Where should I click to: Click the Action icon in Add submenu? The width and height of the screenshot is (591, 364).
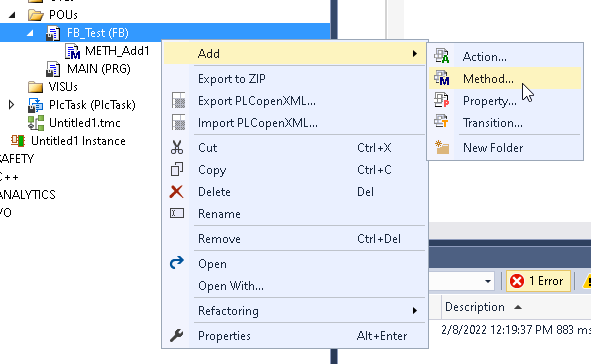pos(441,56)
